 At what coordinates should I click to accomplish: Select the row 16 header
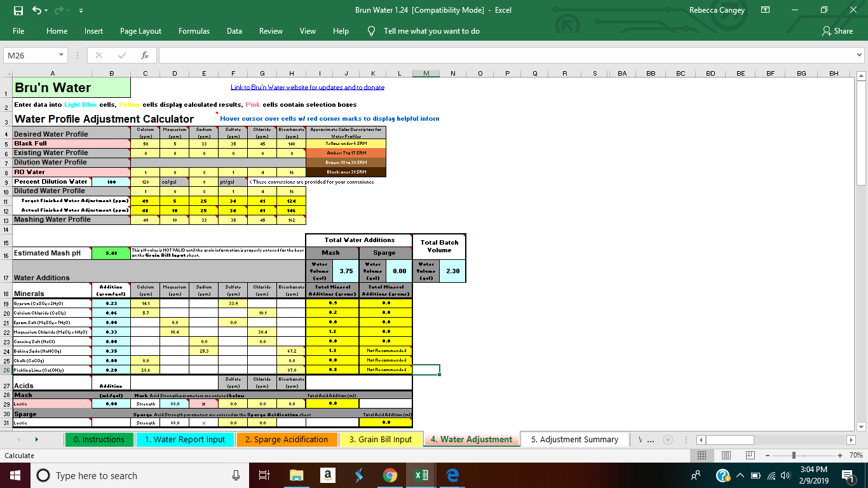pos(6,254)
